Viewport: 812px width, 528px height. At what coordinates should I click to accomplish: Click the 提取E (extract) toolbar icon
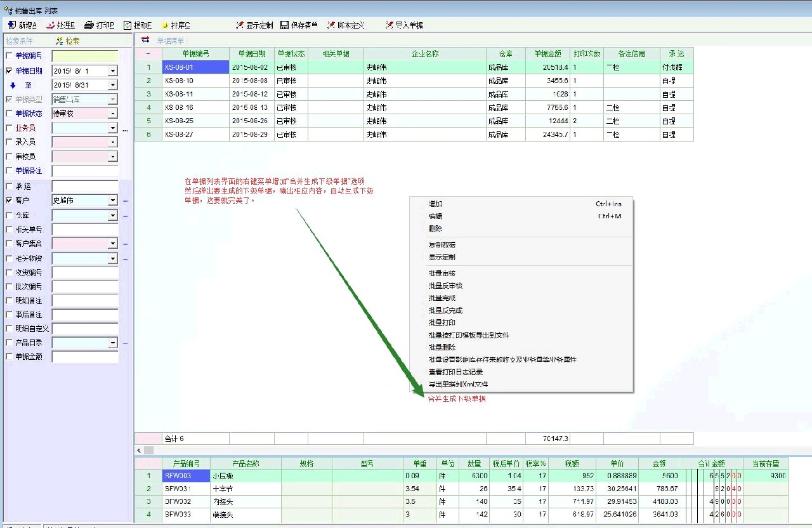(128, 25)
